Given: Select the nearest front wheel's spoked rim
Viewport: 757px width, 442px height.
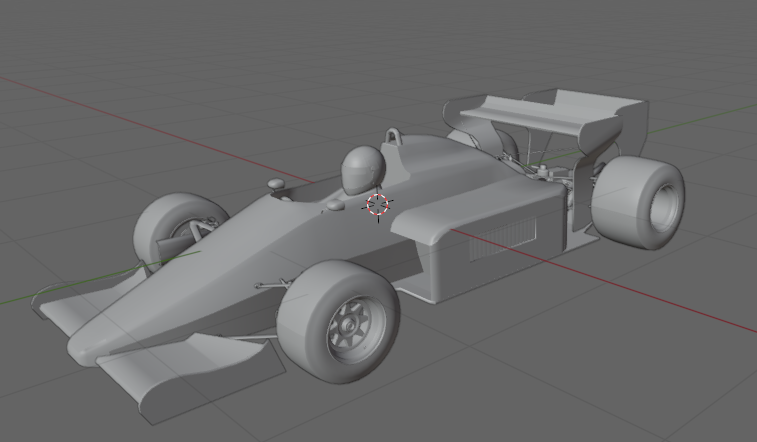Looking at the screenshot, I should [356, 329].
